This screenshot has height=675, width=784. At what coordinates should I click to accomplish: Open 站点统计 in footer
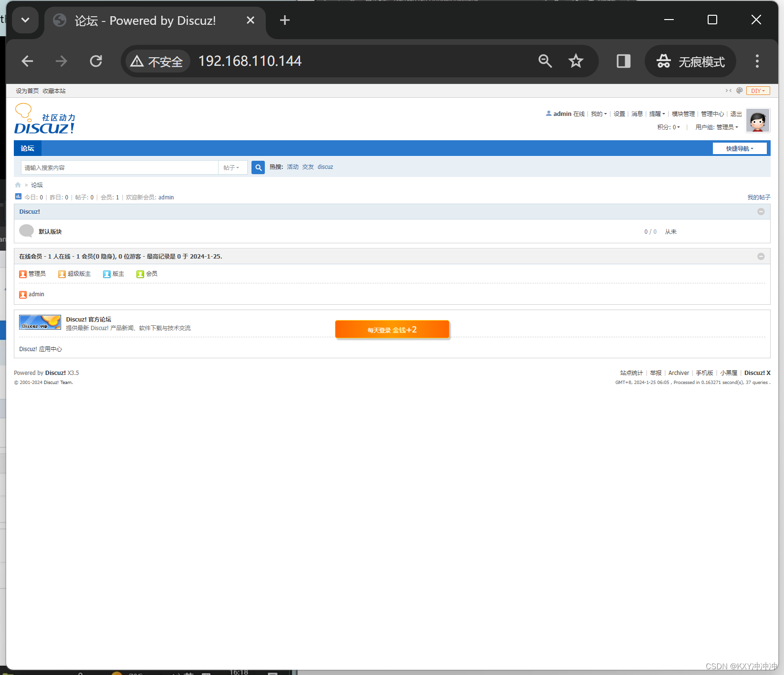pos(631,373)
